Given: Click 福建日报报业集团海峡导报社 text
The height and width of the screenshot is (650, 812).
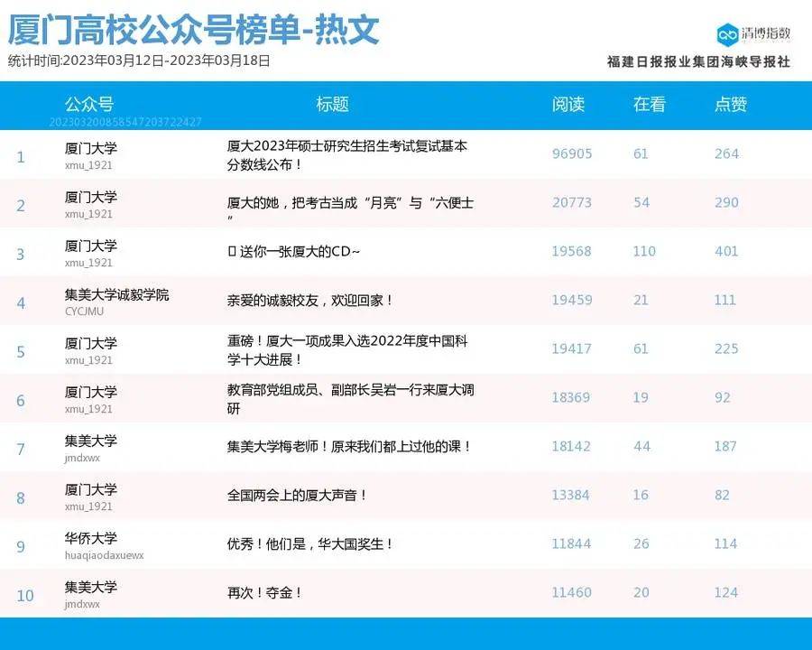Looking at the screenshot, I should (x=698, y=61).
